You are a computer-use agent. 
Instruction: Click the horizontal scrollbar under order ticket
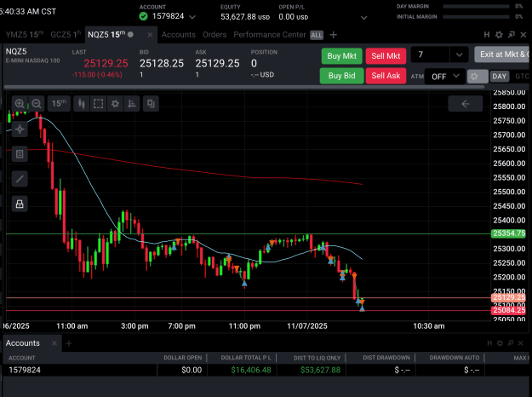tap(244, 87)
